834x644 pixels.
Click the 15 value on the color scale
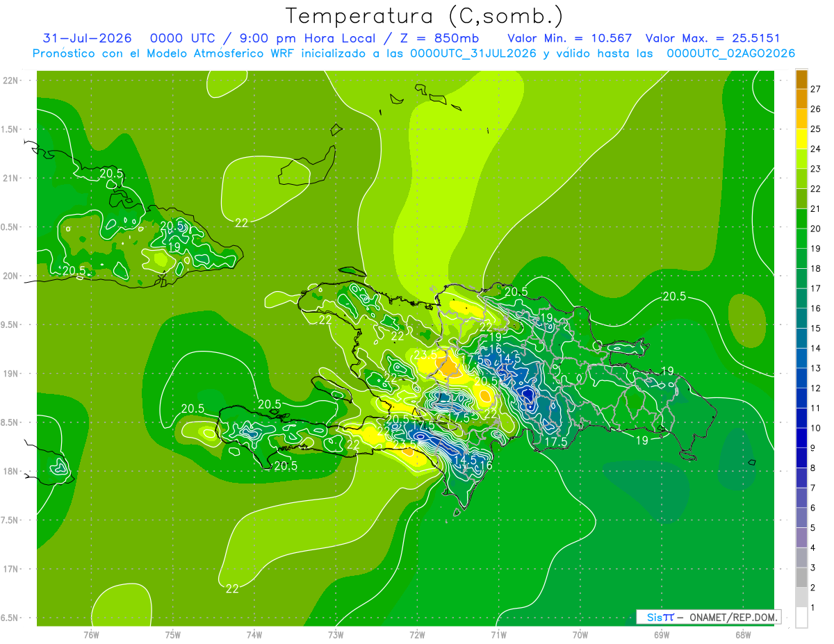815,329
